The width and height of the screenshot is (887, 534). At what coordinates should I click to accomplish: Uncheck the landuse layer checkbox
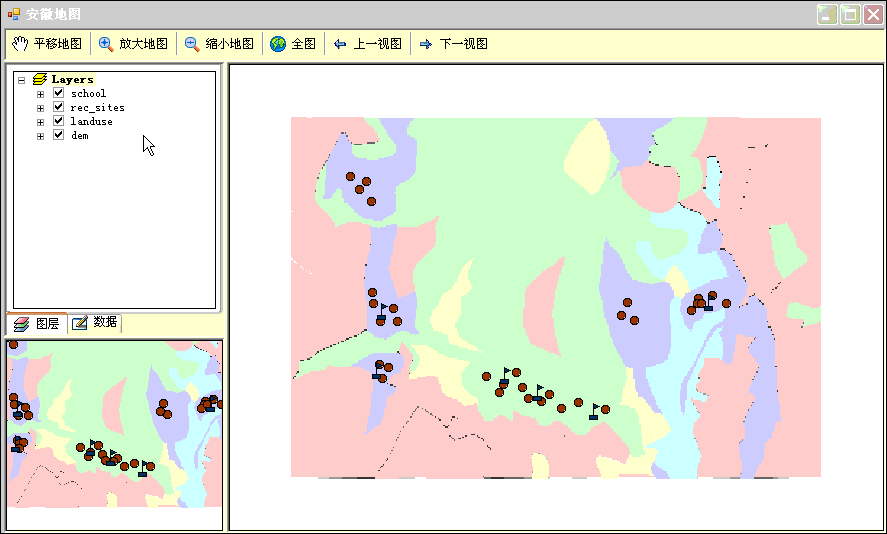pyautogui.click(x=58, y=120)
